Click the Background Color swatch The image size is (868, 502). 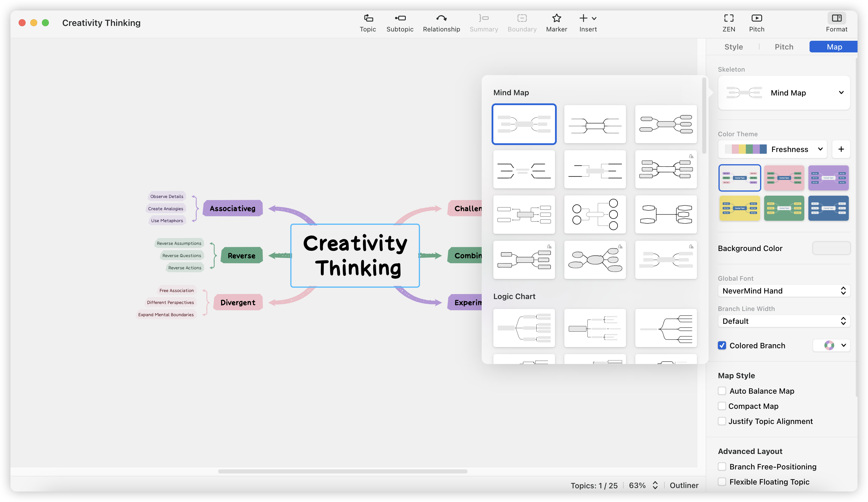[831, 248]
